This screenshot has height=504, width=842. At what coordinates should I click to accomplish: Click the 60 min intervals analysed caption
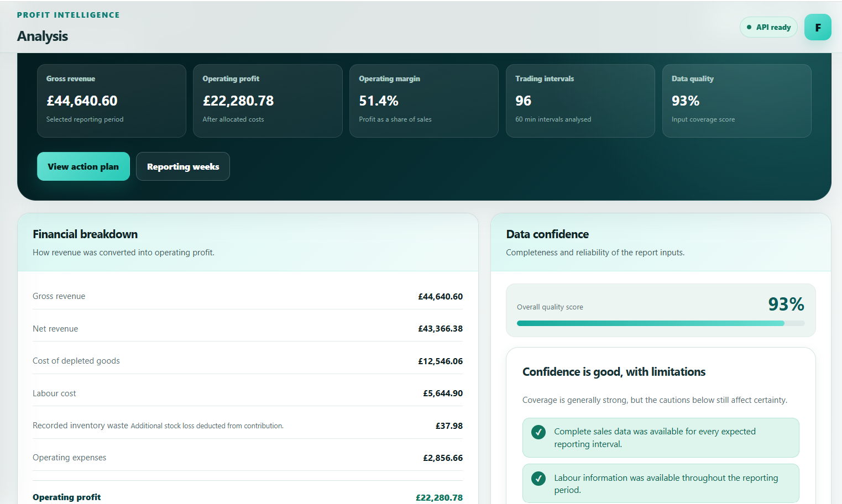coord(553,119)
